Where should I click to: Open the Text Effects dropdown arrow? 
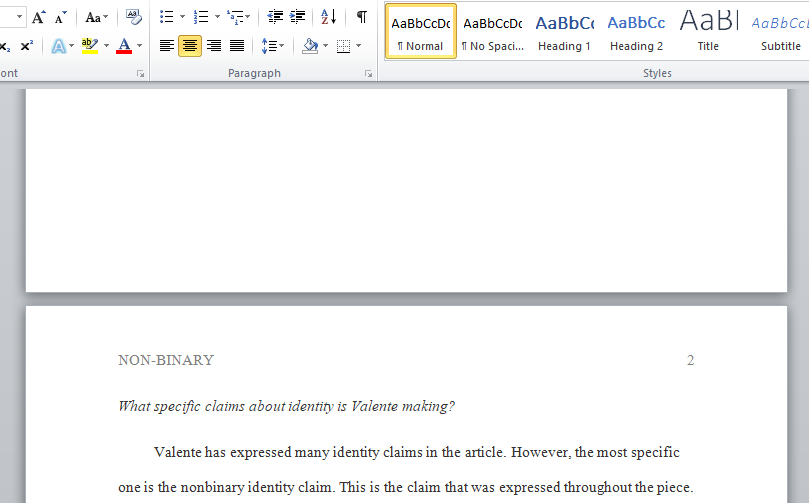(71, 46)
